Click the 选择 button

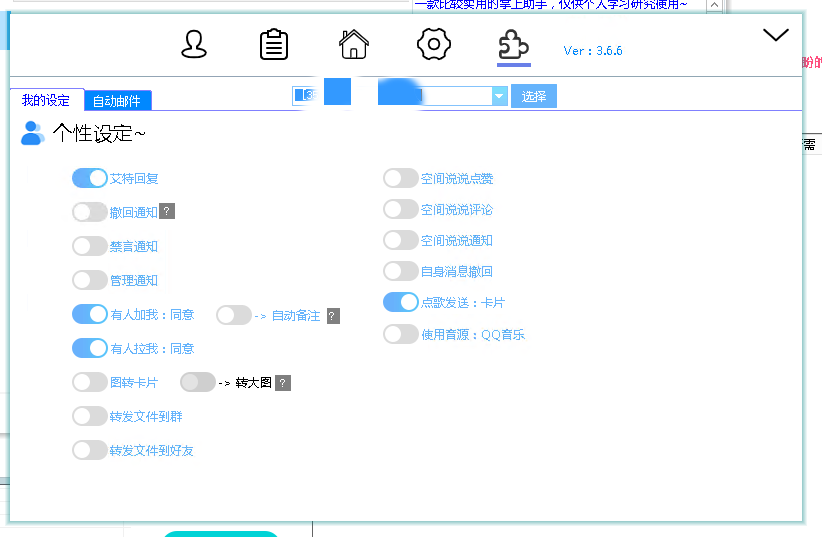pos(534,96)
